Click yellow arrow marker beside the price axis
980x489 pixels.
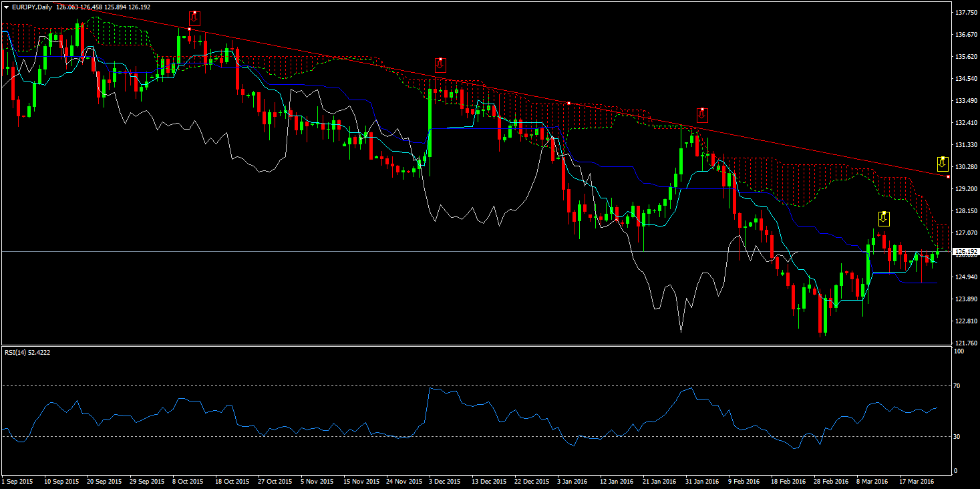tap(942, 164)
